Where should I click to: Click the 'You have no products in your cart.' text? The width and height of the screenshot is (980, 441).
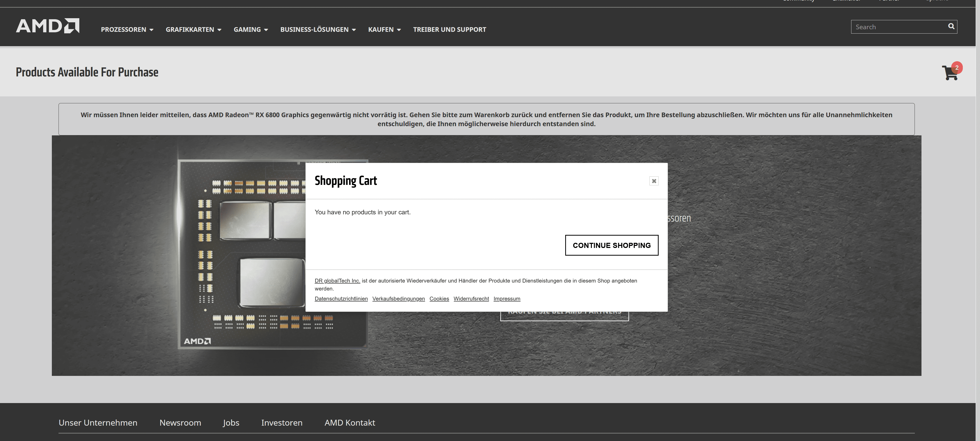click(362, 212)
